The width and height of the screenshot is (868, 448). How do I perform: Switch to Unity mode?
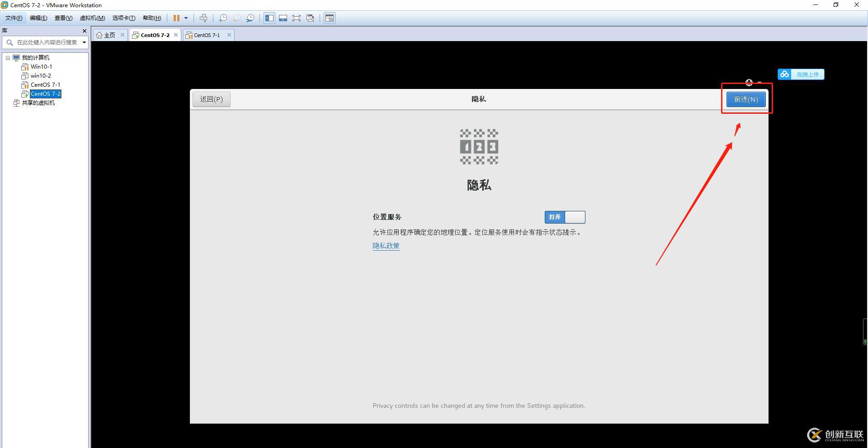click(310, 18)
